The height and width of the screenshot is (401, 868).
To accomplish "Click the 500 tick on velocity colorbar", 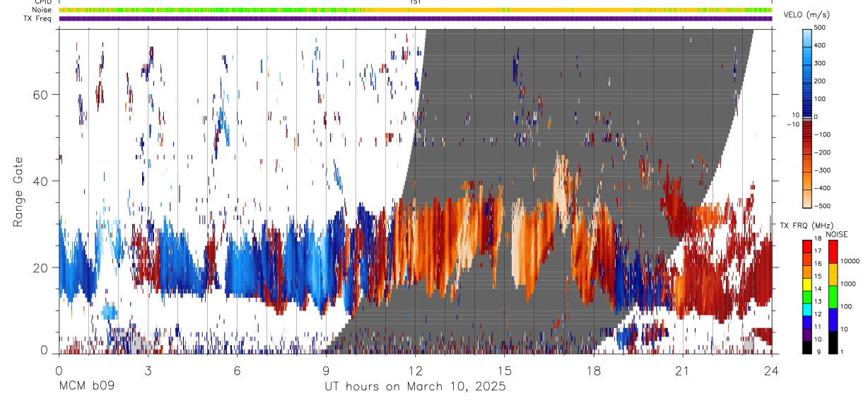I will coord(821,28).
